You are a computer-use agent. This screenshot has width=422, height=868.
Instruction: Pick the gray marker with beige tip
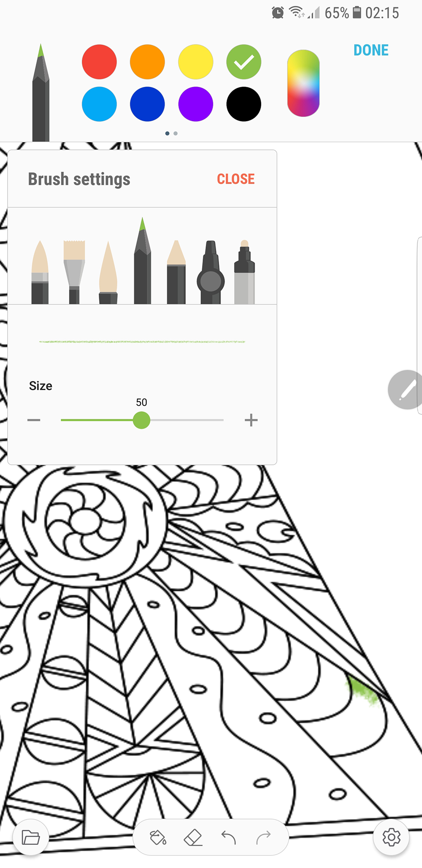[x=245, y=272]
